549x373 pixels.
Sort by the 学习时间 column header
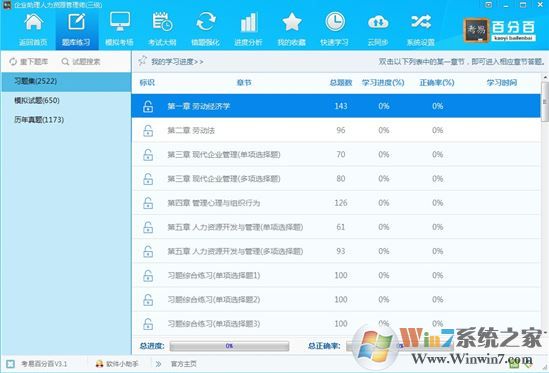(x=502, y=83)
